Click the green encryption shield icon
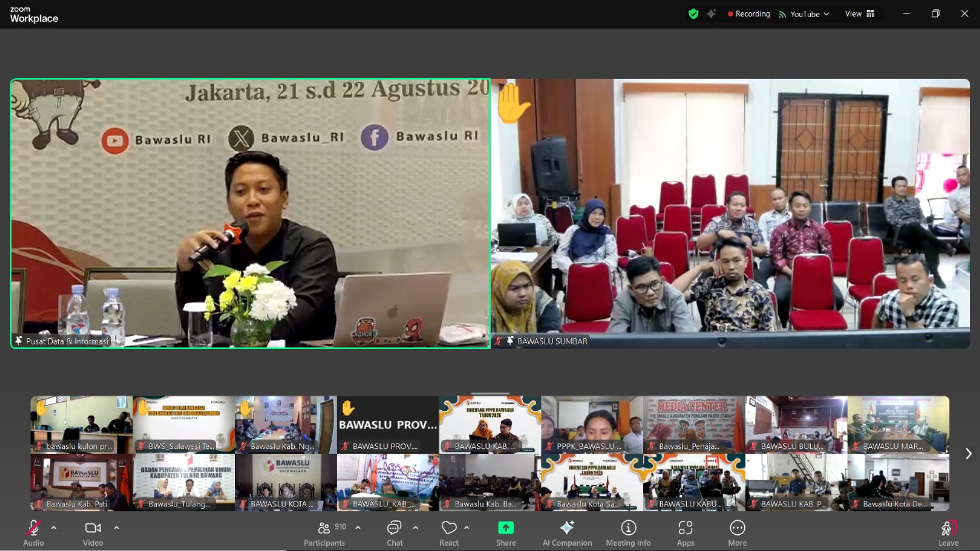Viewport: 980px width, 551px height. click(694, 14)
